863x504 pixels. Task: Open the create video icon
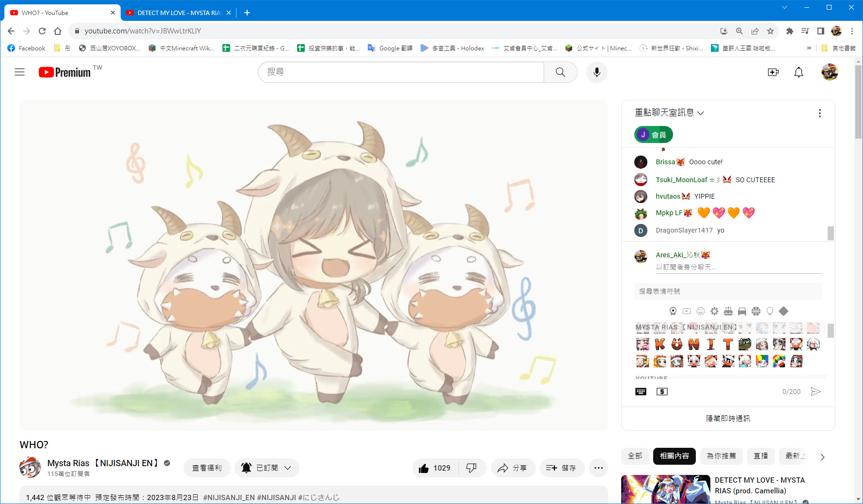pos(773,72)
